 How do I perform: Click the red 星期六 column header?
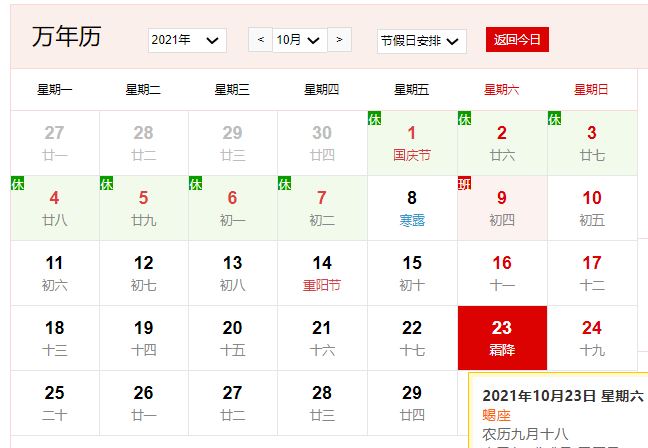[x=502, y=90]
